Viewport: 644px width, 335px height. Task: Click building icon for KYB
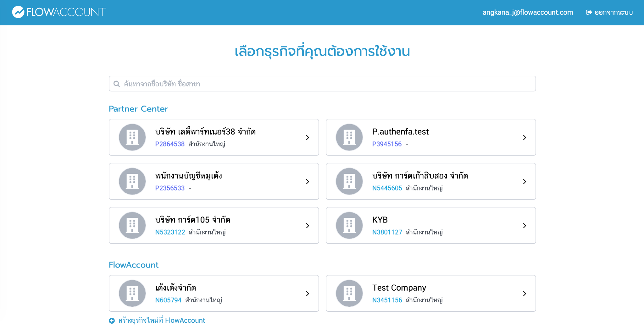pos(349,225)
